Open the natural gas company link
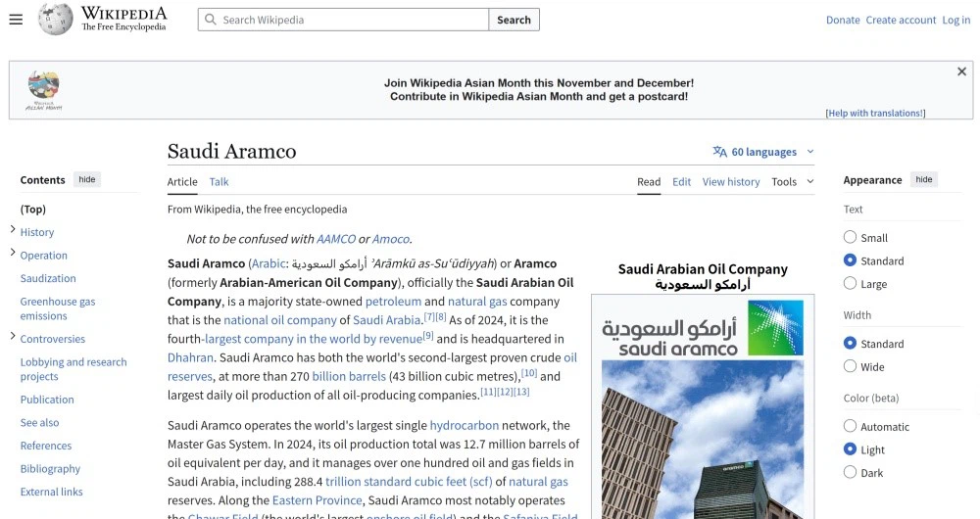 coord(477,301)
